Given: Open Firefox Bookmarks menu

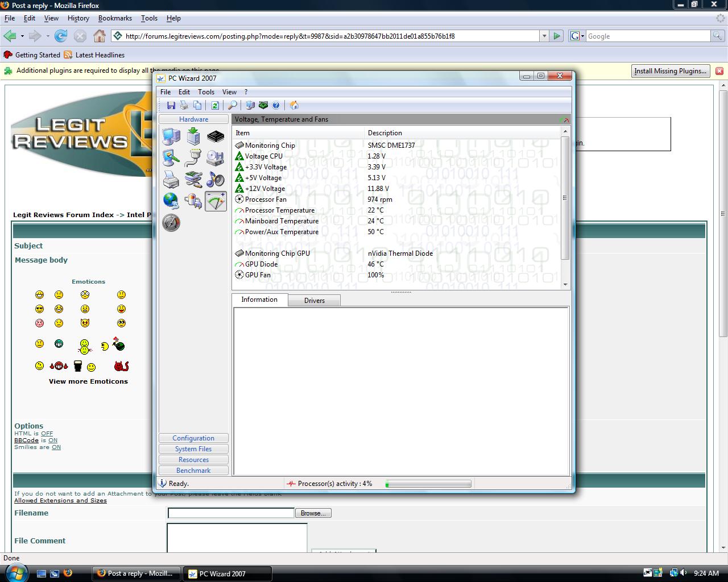Looking at the screenshot, I should (x=115, y=18).
